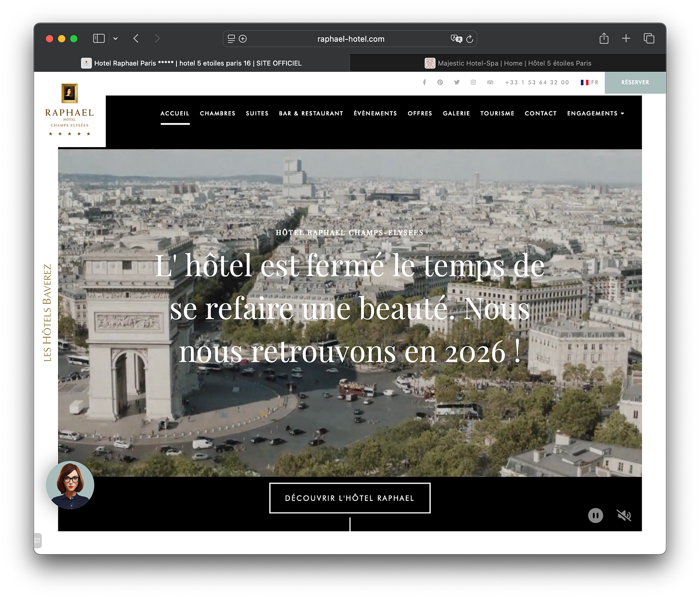Viewport: 700px width, 599px height.
Task: Go back to the previous page
Action: click(136, 38)
